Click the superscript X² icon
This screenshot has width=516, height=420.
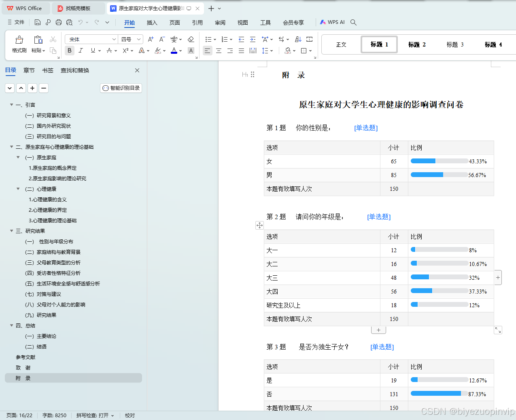(125, 51)
